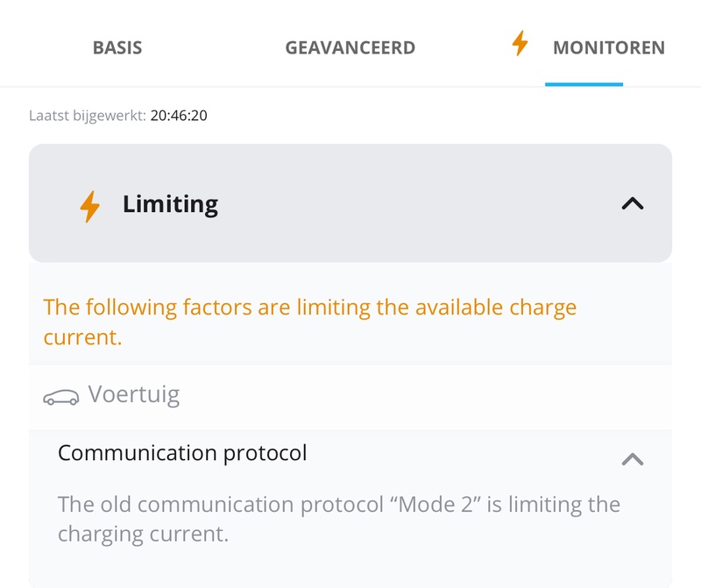Image resolution: width=701 pixels, height=588 pixels.
Task: Click the car icon next to Voertuig
Action: (x=60, y=398)
